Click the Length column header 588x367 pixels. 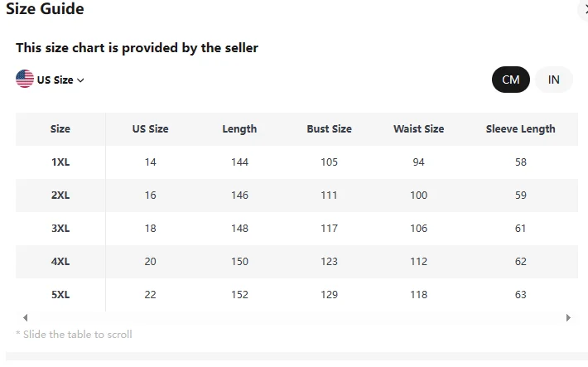(239, 129)
